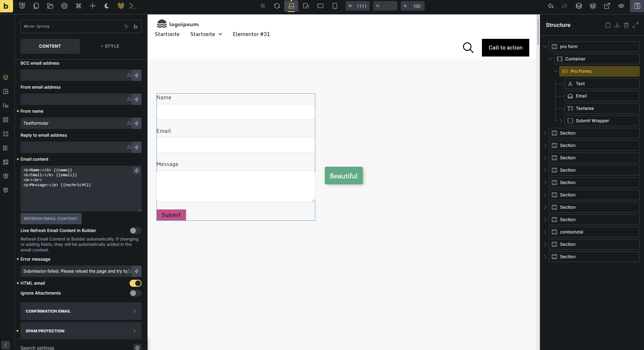Open the WordPress dashboard icon
Screen dimensions: 644x350
pos(593,6)
